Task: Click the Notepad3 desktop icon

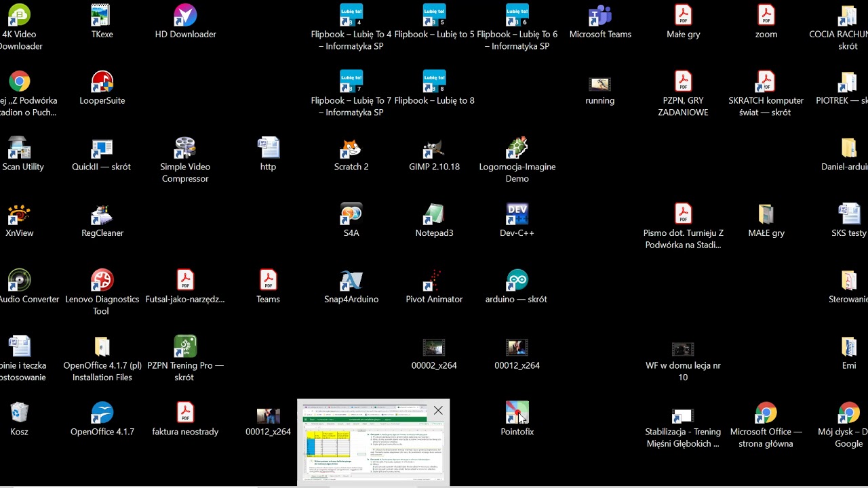Action: (x=434, y=220)
